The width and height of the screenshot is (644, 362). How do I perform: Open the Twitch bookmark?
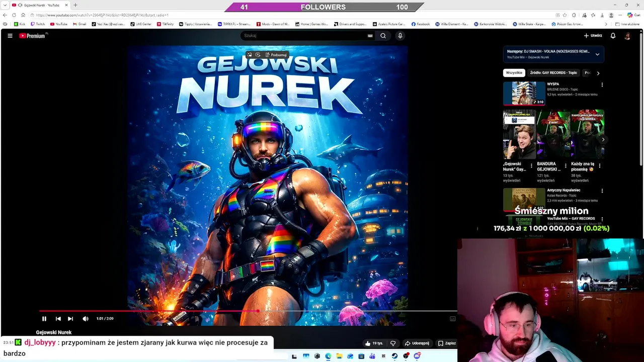coord(38,24)
